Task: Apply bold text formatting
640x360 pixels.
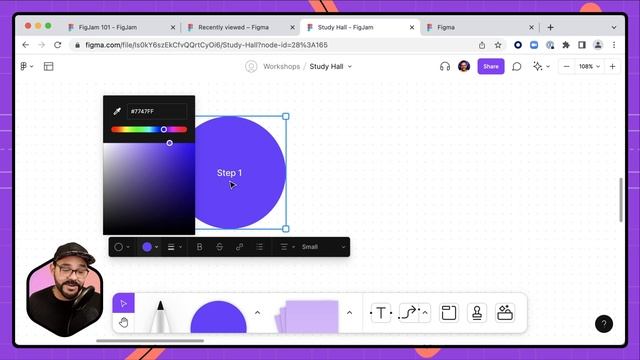Action: pyautogui.click(x=200, y=247)
